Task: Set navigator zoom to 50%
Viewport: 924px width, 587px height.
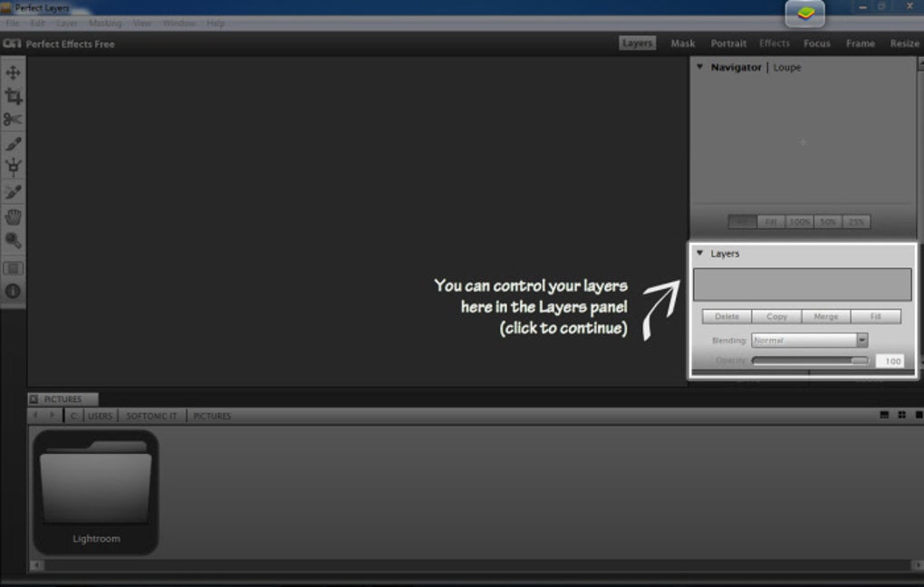Action: (828, 222)
